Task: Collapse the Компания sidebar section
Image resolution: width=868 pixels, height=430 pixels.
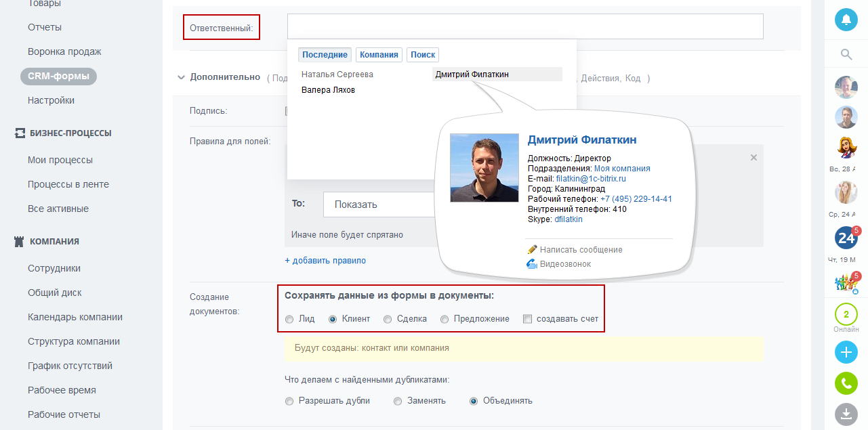Action: 19,242
